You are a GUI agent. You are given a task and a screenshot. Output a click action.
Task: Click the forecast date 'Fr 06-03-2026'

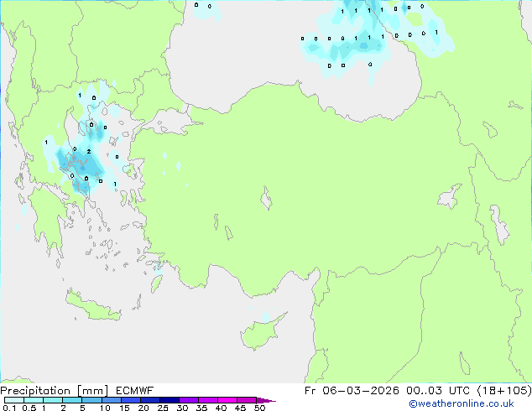[352, 391]
